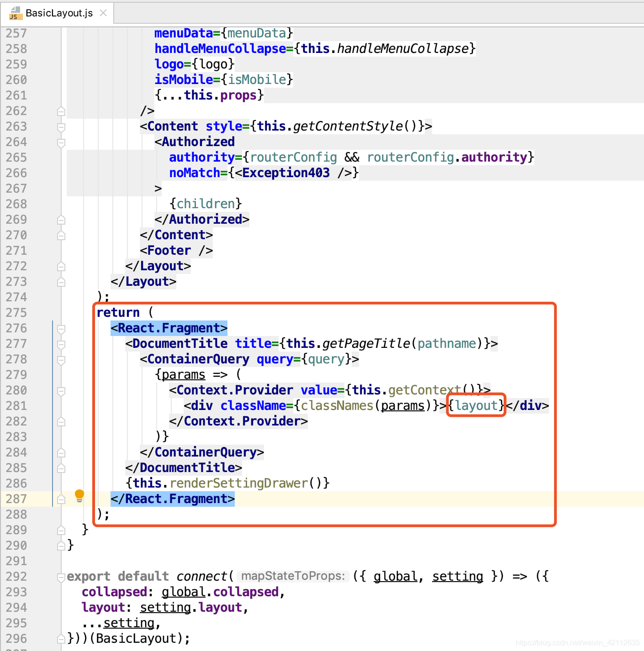Click 'classNames' function call on line 281

(337, 406)
